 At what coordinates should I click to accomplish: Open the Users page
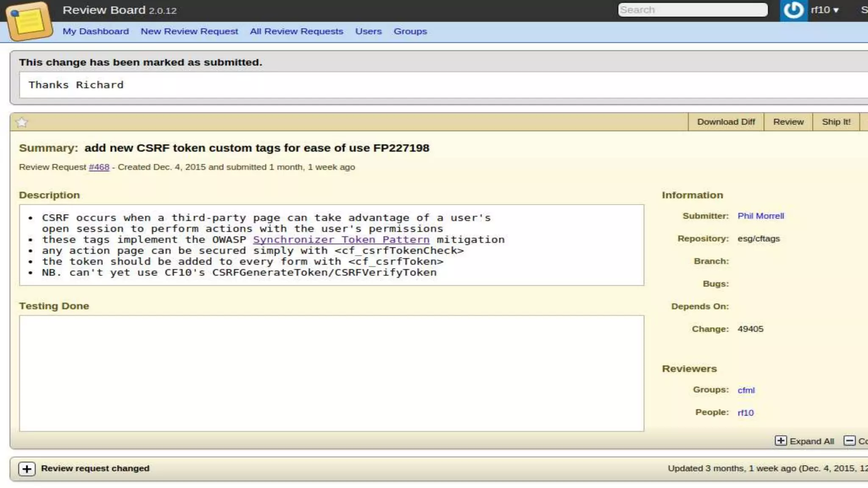tap(368, 31)
